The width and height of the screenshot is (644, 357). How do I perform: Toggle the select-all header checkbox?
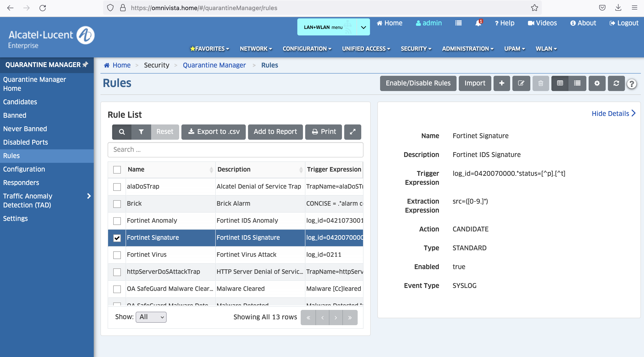pyautogui.click(x=117, y=170)
